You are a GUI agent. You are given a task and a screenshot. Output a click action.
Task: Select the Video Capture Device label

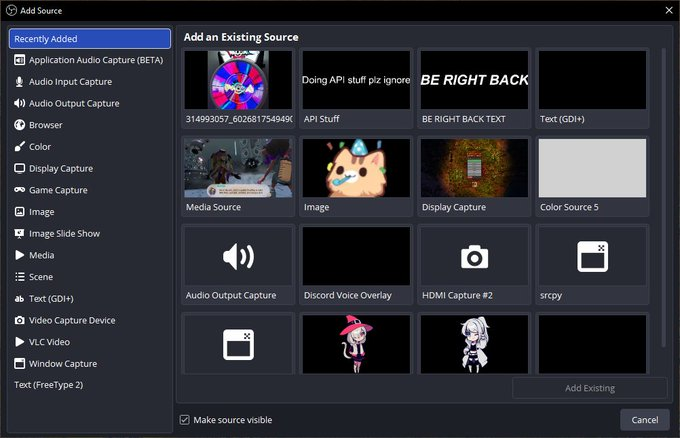click(72, 320)
